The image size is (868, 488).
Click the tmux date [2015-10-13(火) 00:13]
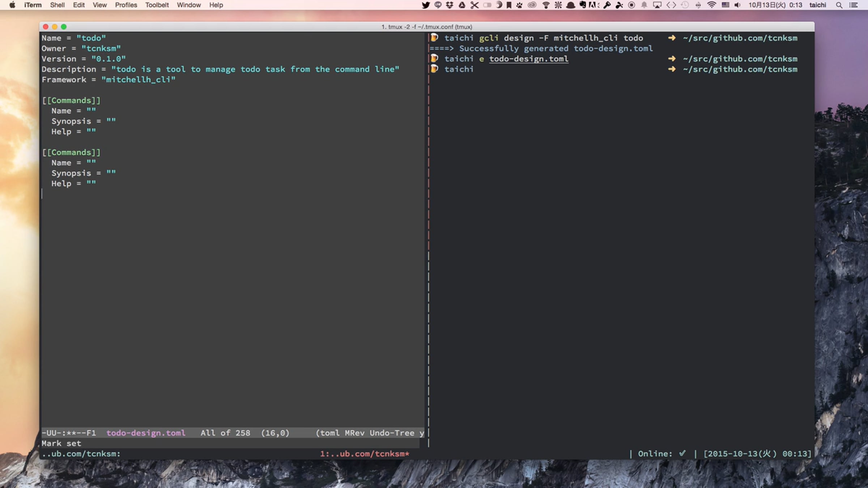757,454
